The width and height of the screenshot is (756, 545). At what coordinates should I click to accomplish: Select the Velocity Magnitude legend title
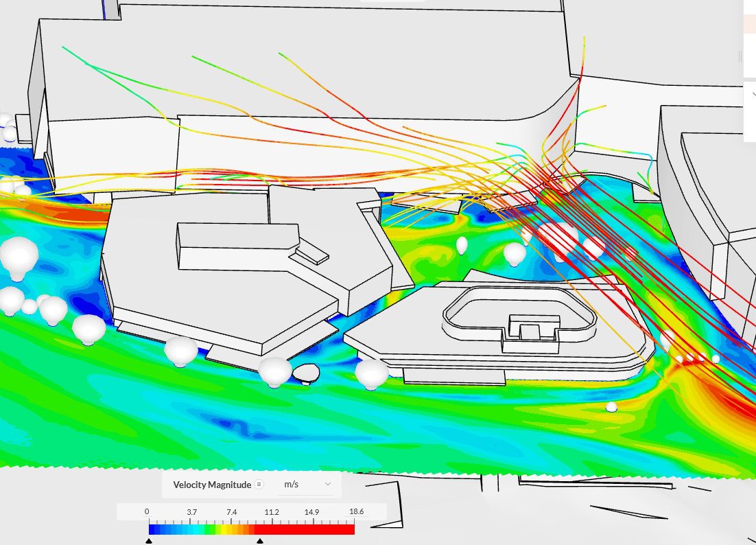212,485
